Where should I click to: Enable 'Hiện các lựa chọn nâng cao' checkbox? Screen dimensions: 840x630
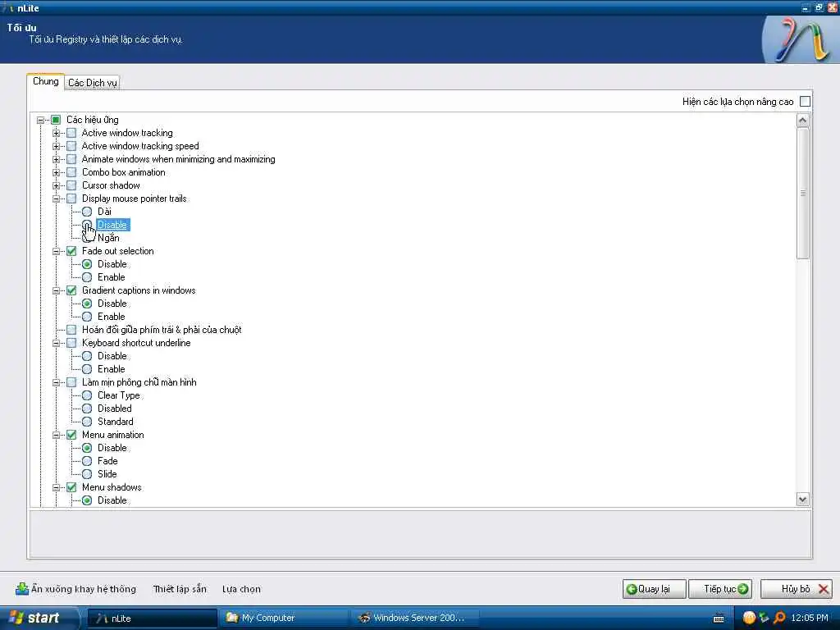[805, 101]
